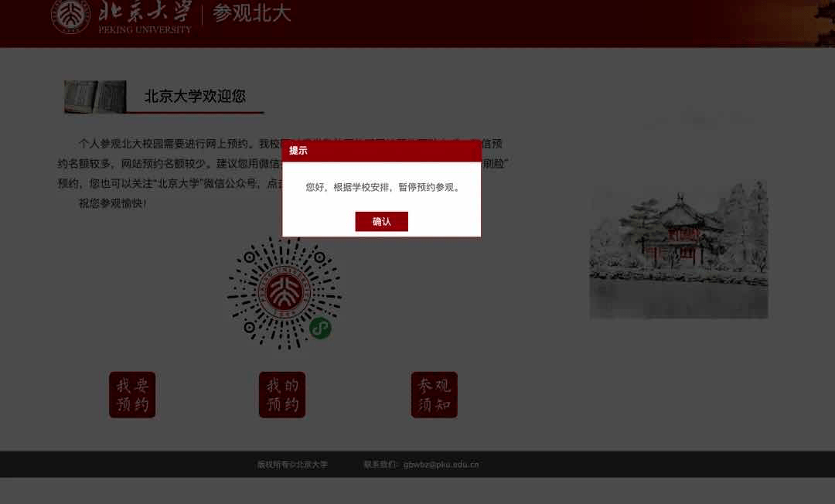
Task: Open the 我的预约 red seal icon
Action: (282, 395)
